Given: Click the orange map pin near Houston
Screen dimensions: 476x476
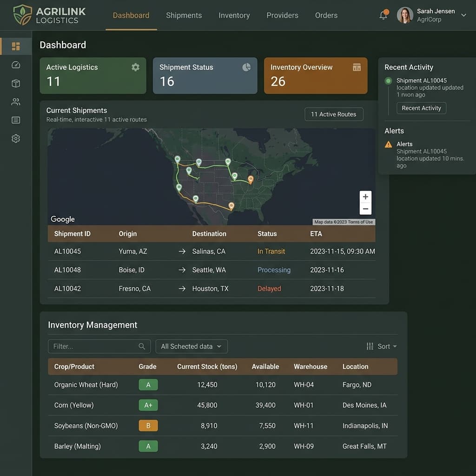Looking at the screenshot, I should [x=231, y=206].
